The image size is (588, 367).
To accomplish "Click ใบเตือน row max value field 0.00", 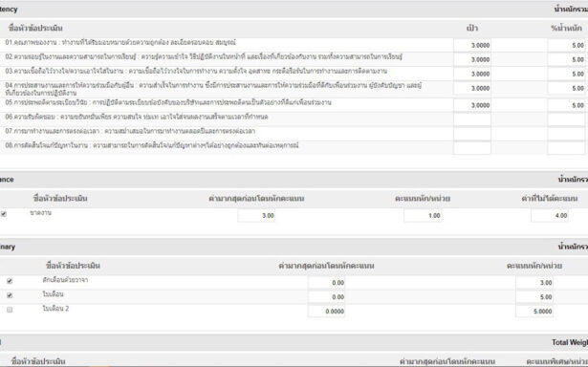I will tap(327, 297).
